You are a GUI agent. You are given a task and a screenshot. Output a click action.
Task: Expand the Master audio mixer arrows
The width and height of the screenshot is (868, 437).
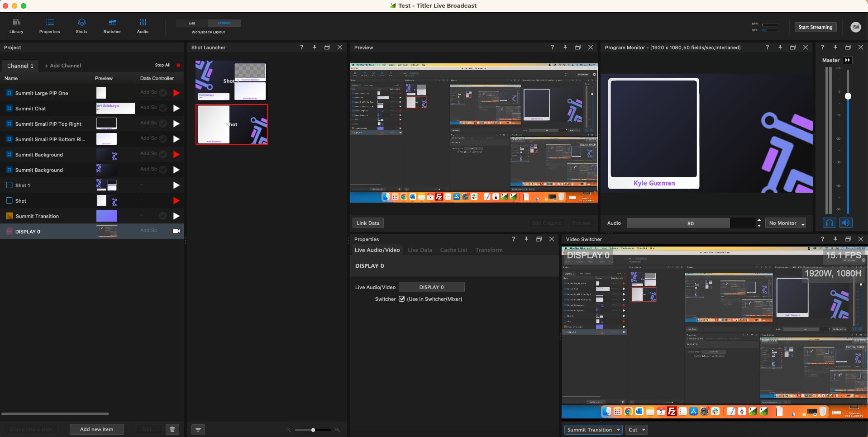pos(848,60)
